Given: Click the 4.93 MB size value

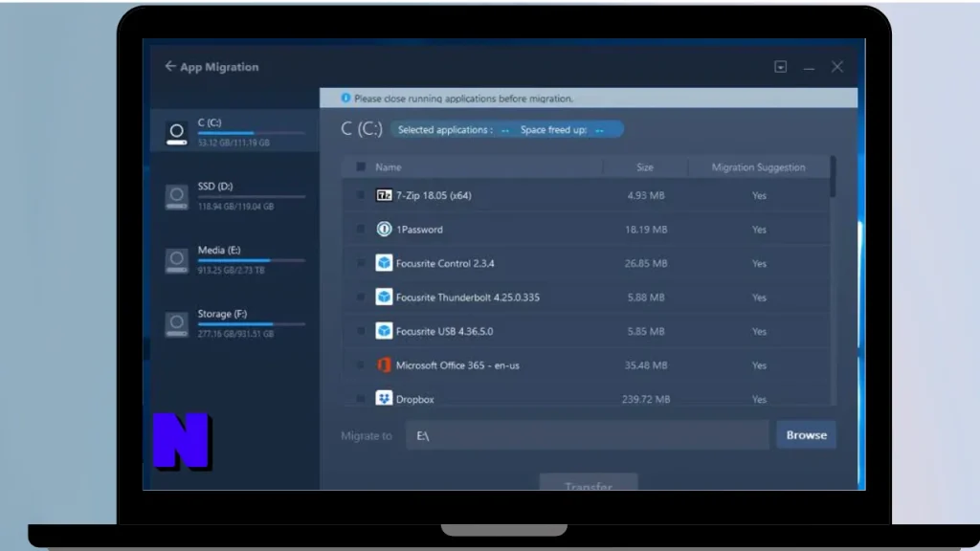Looking at the screenshot, I should click(x=646, y=195).
